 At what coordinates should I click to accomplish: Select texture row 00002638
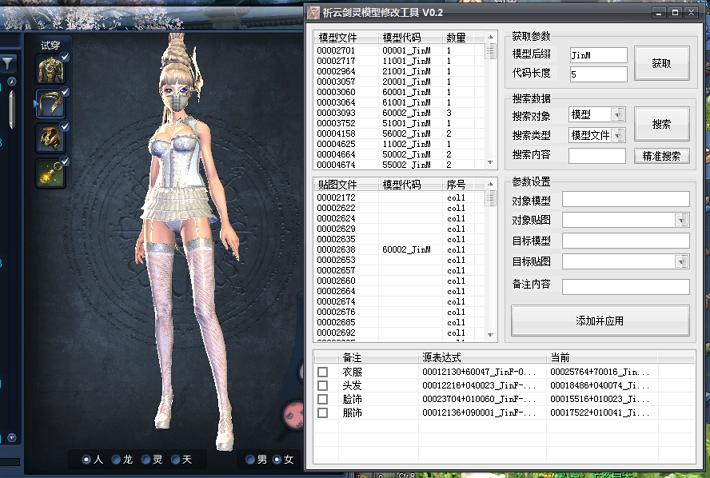click(x=399, y=249)
